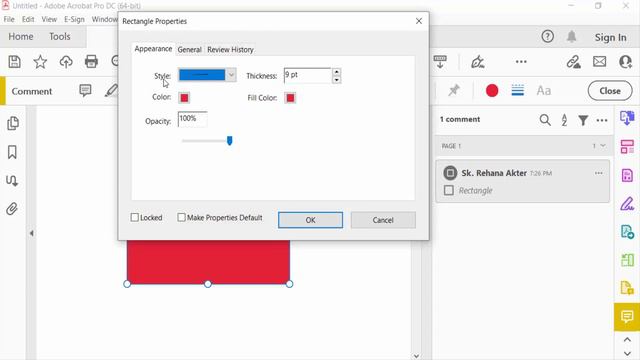Open the View menu
This screenshot has height=360, width=640.
coord(49,19)
